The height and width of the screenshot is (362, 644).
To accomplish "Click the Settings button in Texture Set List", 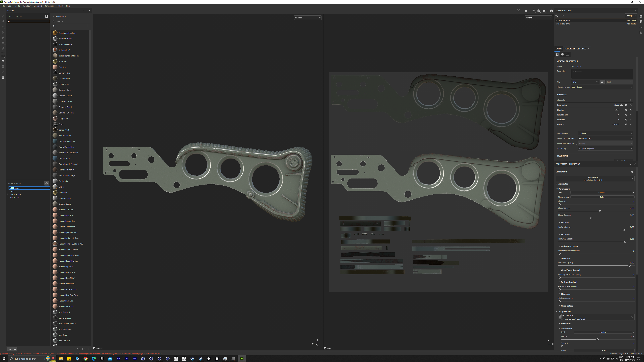I will coord(631,16).
